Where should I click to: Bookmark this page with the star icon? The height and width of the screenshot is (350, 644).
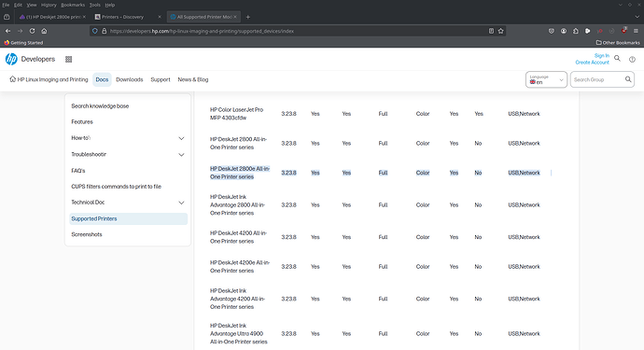click(500, 31)
